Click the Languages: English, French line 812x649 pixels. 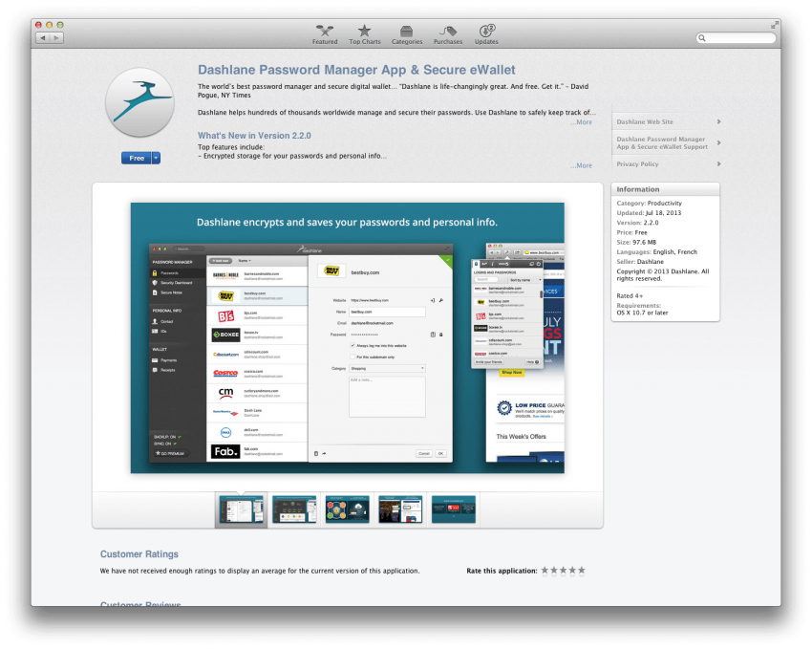pyautogui.click(x=656, y=252)
